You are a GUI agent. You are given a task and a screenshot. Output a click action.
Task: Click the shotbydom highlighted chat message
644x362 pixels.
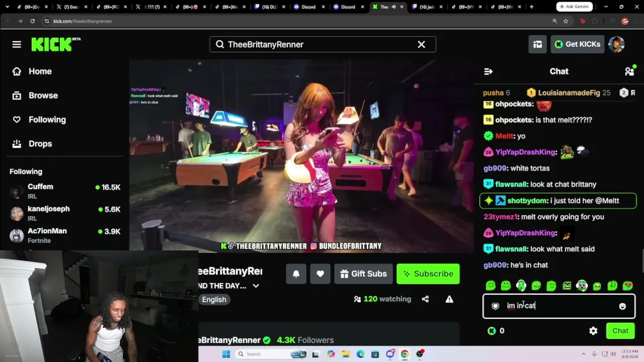[x=558, y=201]
